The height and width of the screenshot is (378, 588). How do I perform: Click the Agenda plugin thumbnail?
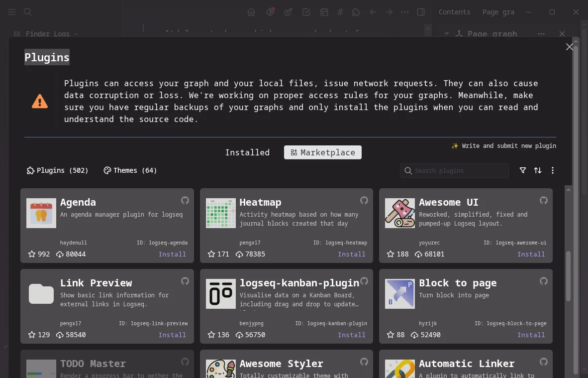(41, 213)
